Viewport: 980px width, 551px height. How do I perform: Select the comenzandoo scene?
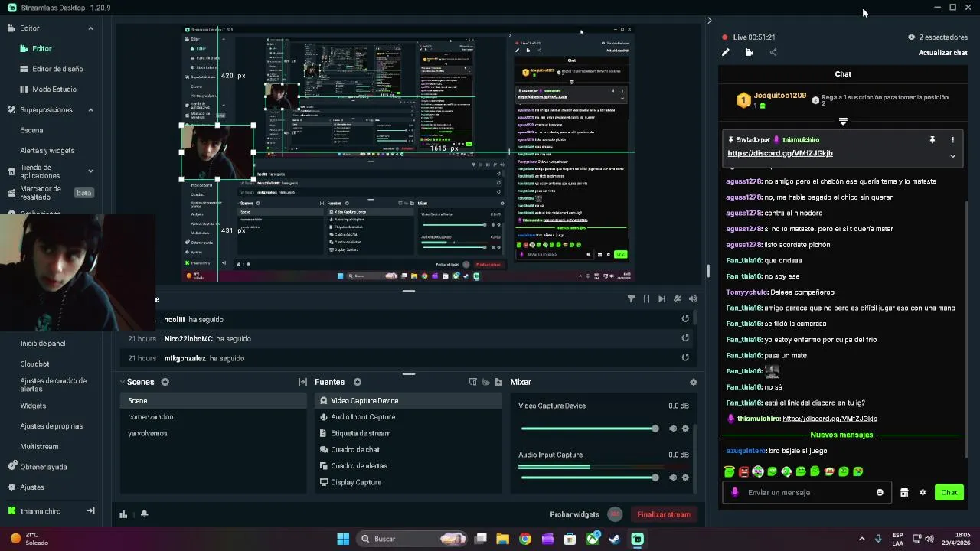(213, 417)
